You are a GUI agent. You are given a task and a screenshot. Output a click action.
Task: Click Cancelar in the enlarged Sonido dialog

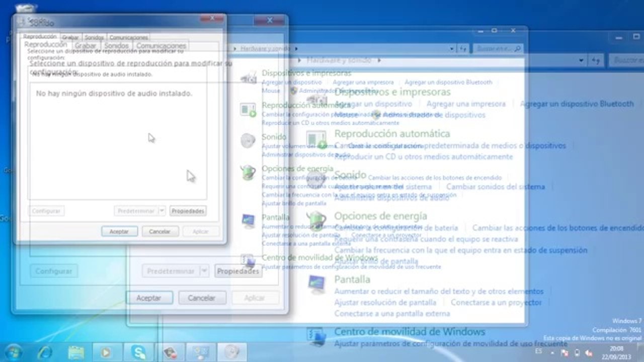tap(202, 298)
